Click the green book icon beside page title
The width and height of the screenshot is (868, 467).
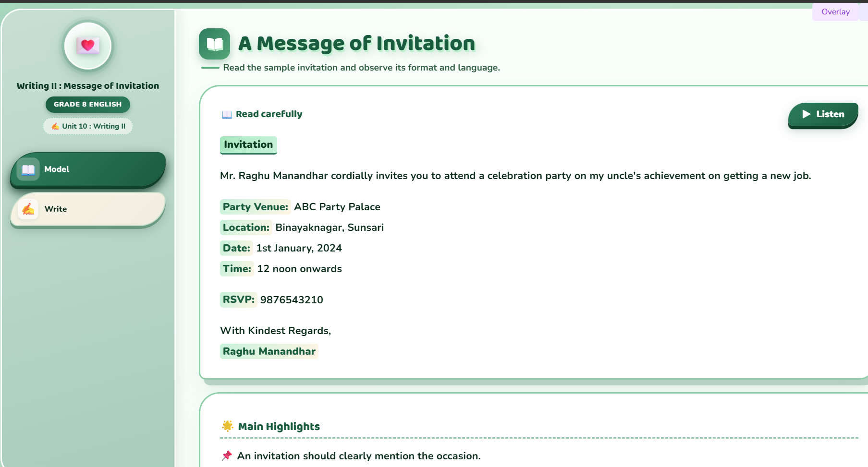[214, 44]
